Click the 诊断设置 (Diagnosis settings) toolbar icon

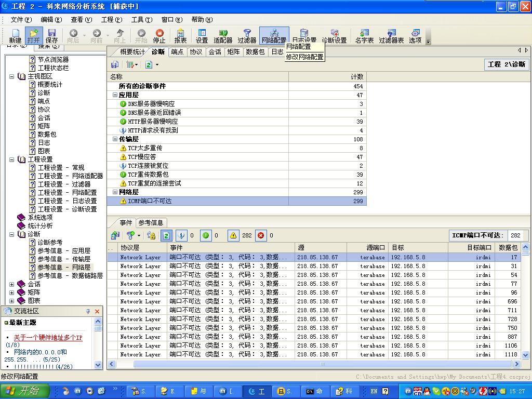pos(334,35)
